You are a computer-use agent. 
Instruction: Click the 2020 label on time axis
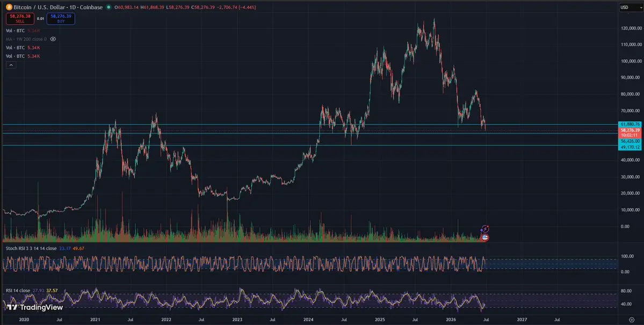coord(24,319)
